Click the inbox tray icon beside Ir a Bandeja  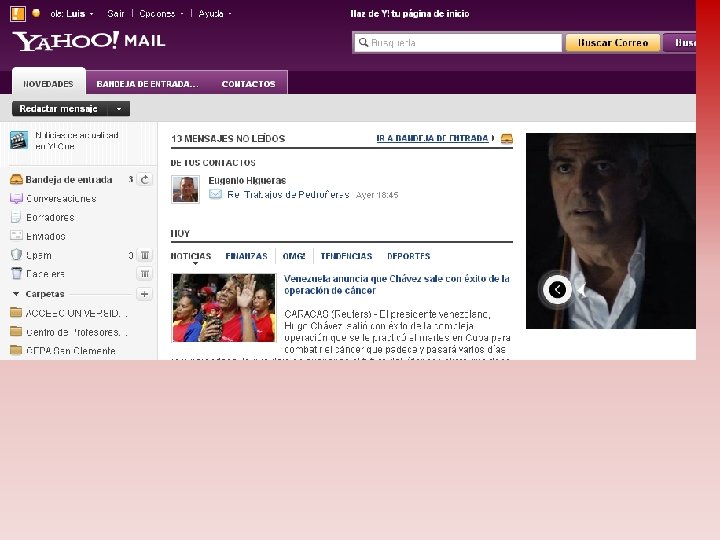click(x=506, y=138)
